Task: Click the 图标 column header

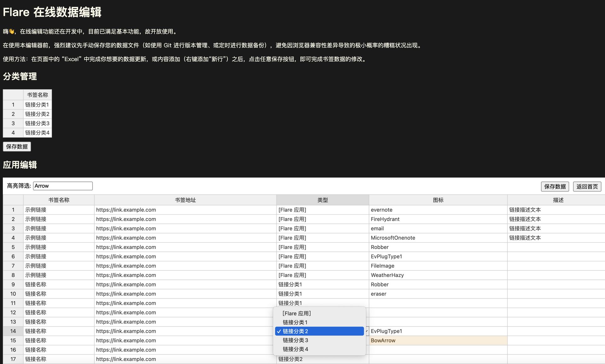Action: [438, 200]
